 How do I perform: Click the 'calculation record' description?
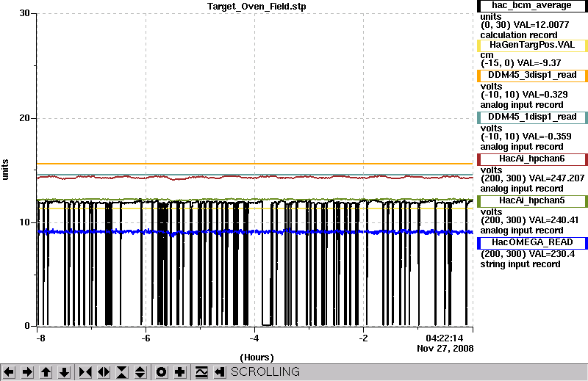tap(519, 35)
